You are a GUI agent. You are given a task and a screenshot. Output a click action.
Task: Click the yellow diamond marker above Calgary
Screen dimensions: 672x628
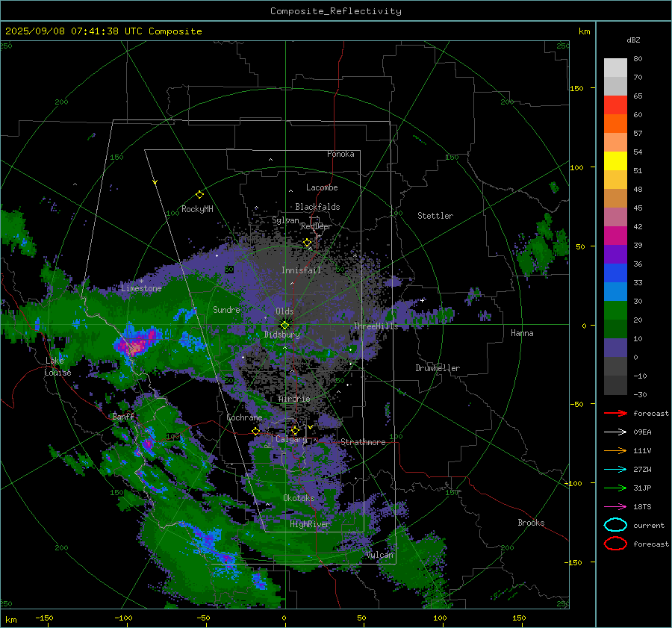[295, 430]
